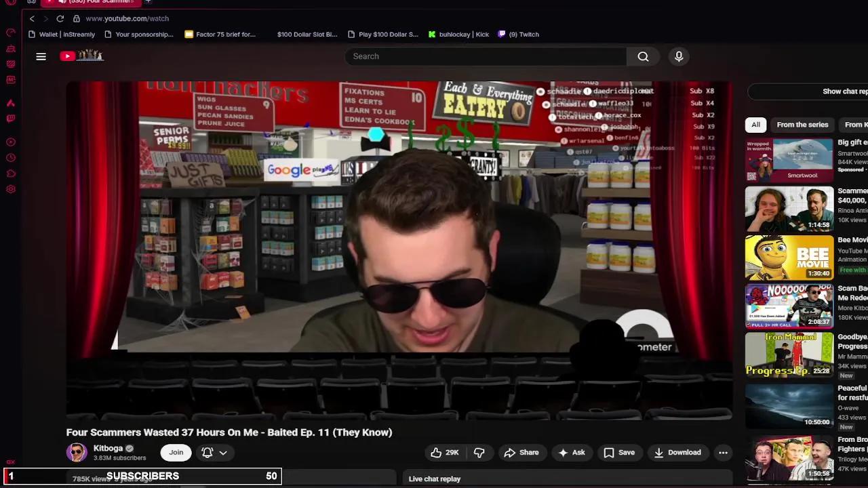This screenshot has width=868, height=488.
Task: Dislike the video with thumbs down
Action: pos(479,453)
